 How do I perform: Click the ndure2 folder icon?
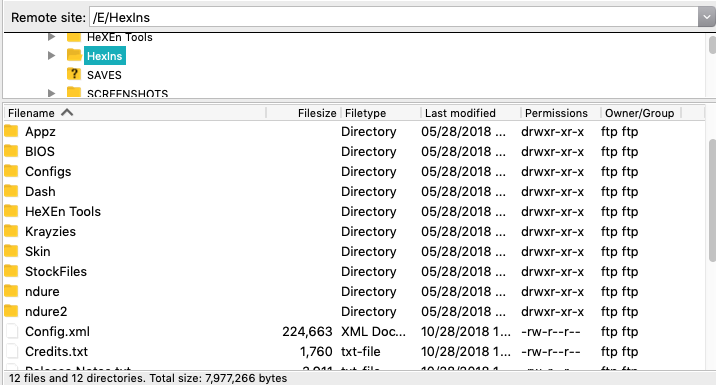click(11, 311)
